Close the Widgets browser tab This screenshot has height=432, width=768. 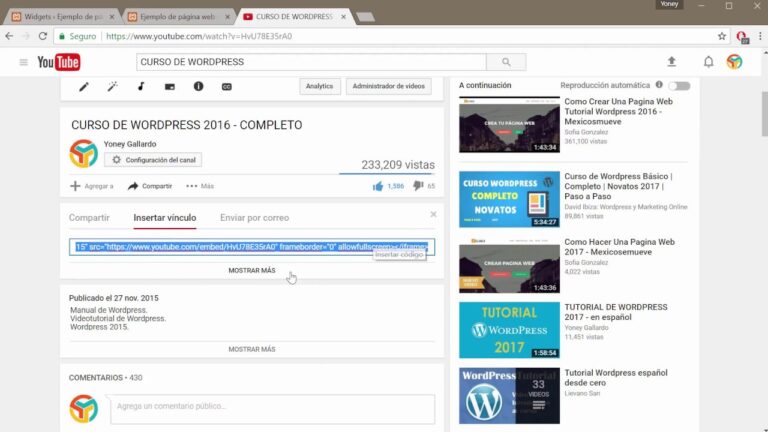[x=112, y=17]
